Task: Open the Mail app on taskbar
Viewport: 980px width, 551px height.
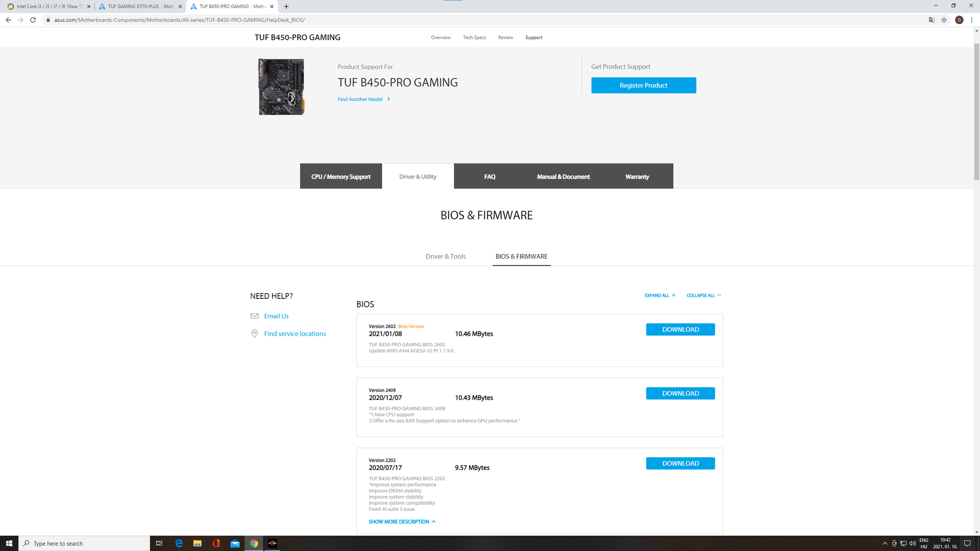Action: [235, 543]
